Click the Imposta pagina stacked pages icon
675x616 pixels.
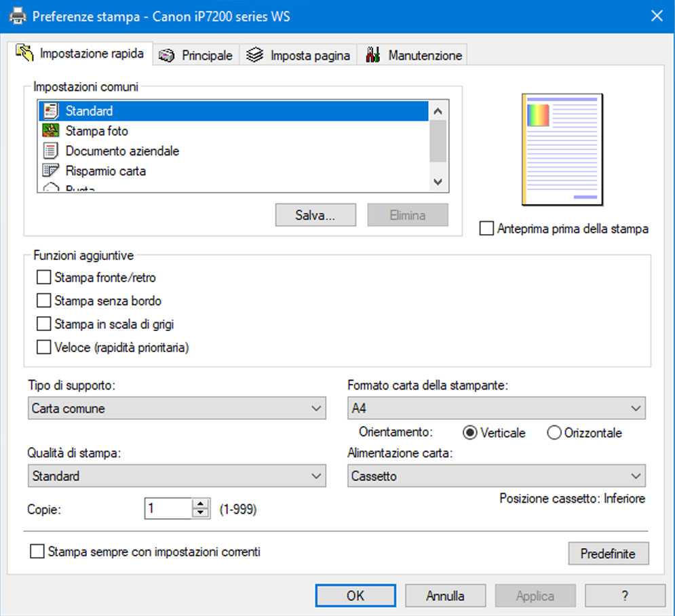(x=254, y=55)
